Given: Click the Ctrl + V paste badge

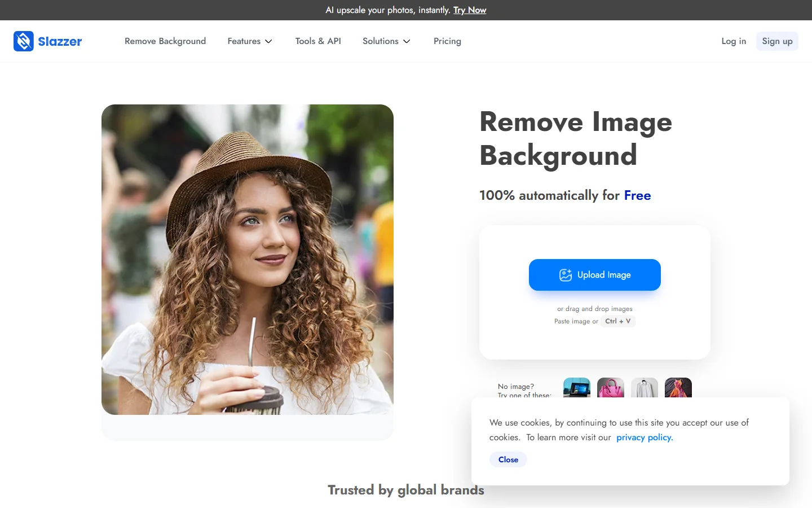Looking at the screenshot, I should coord(618,321).
